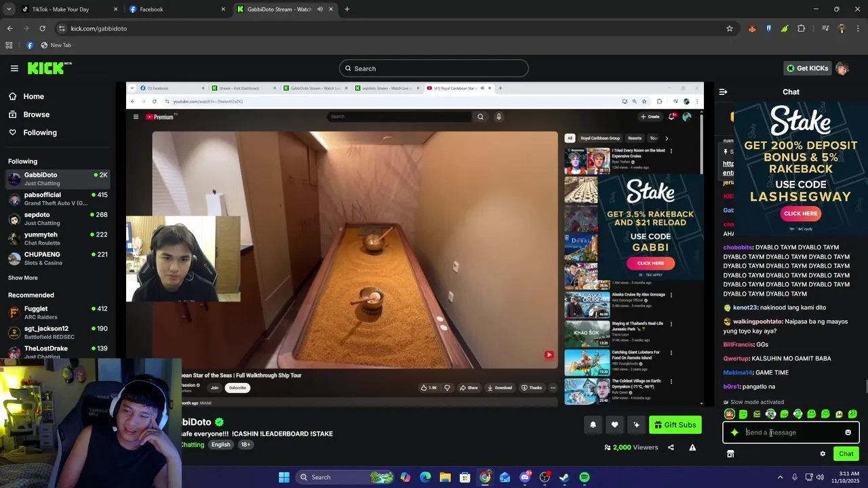Open pabsofficial channel in Following list
The height and width of the screenshot is (488, 868).
58,199
